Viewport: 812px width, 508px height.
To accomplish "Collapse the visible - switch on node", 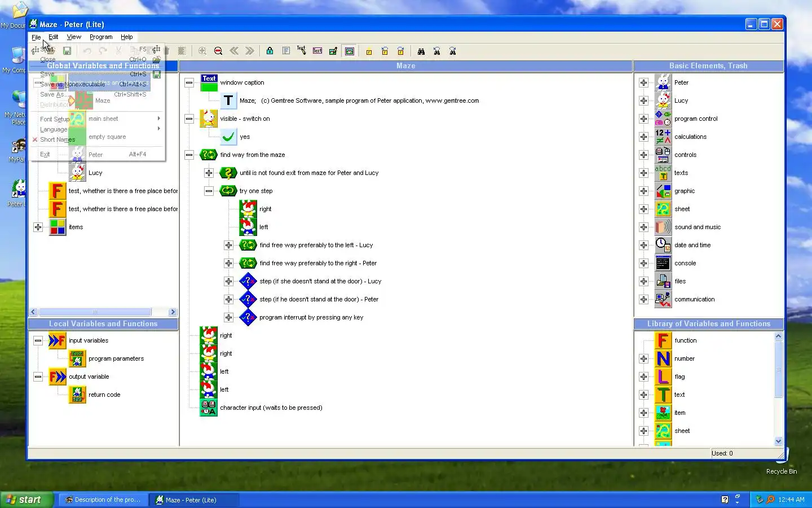I will click(x=189, y=119).
